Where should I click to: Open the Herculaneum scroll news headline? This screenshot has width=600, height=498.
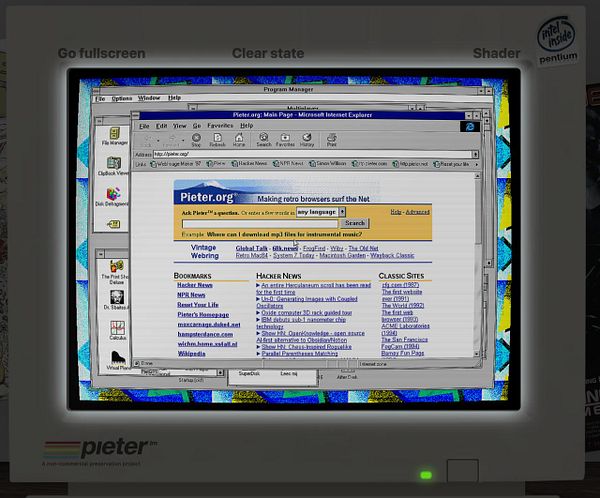(314, 288)
